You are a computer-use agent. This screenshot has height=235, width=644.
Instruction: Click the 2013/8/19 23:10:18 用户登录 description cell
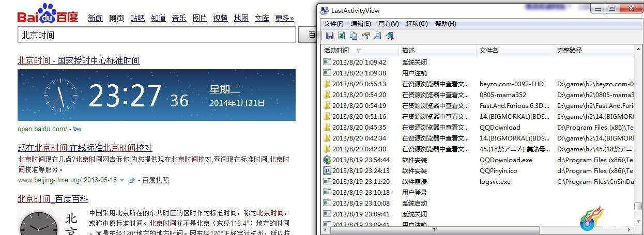tap(415, 192)
